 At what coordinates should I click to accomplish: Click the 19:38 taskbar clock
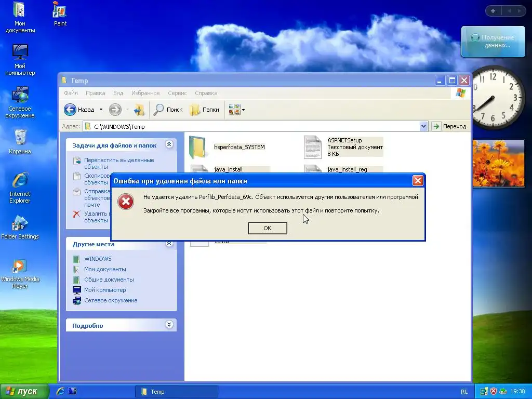coord(517,392)
